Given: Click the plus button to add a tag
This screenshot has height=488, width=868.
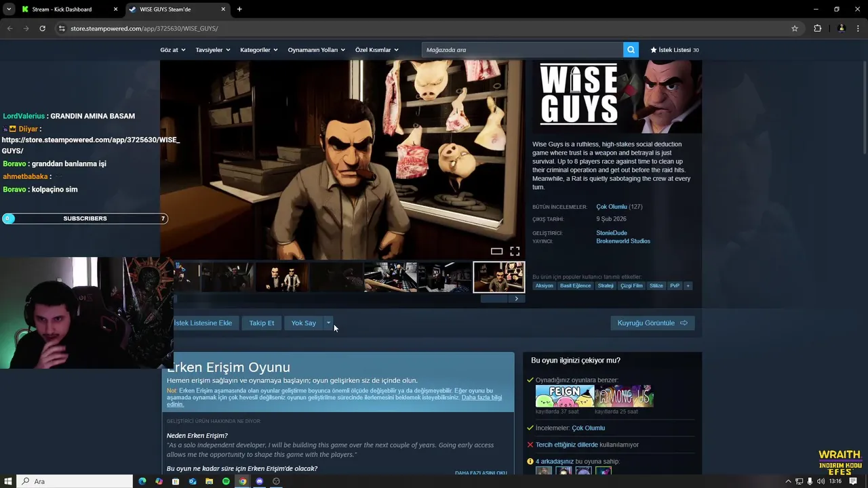Looking at the screenshot, I should (x=688, y=285).
